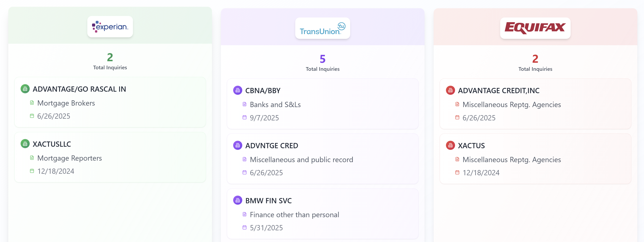The width and height of the screenshot is (644, 242).
Task: Click red building icon beside XACTUS
Action: (x=450, y=145)
